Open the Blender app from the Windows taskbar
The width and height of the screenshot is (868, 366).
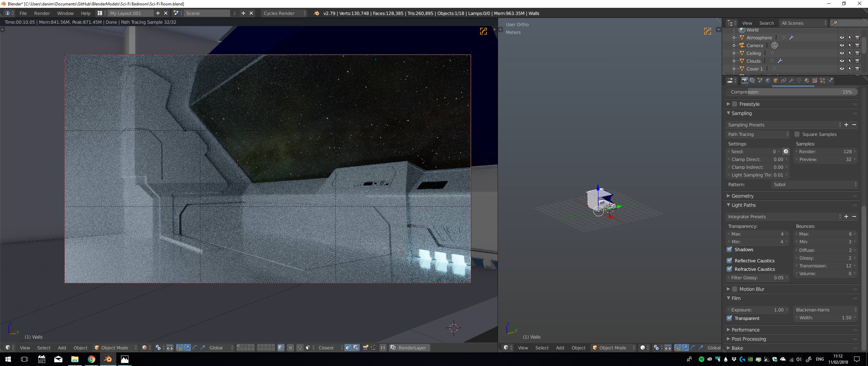pos(108,359)
